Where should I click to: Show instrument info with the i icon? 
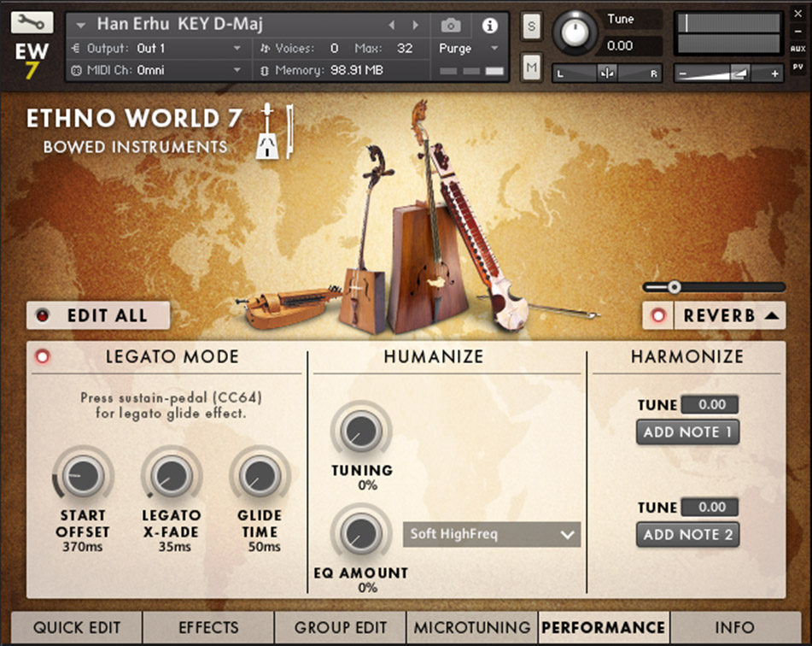coord(489,26)
